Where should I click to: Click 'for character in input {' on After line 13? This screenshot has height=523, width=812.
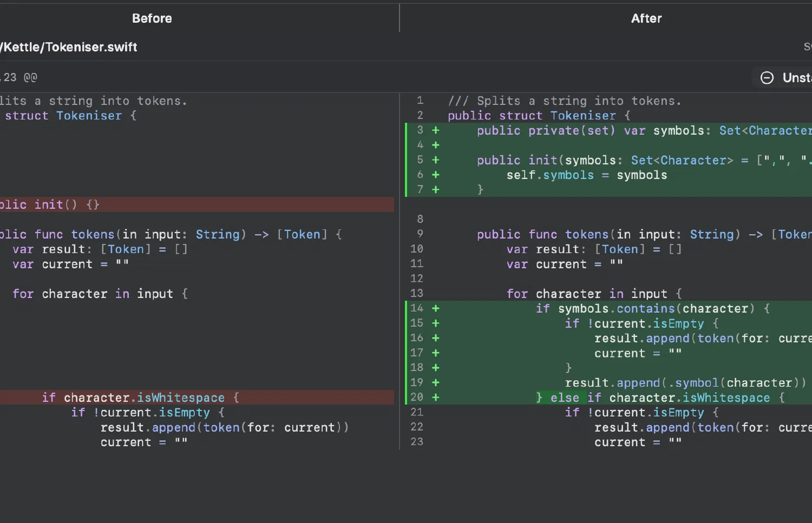(594, 294)
